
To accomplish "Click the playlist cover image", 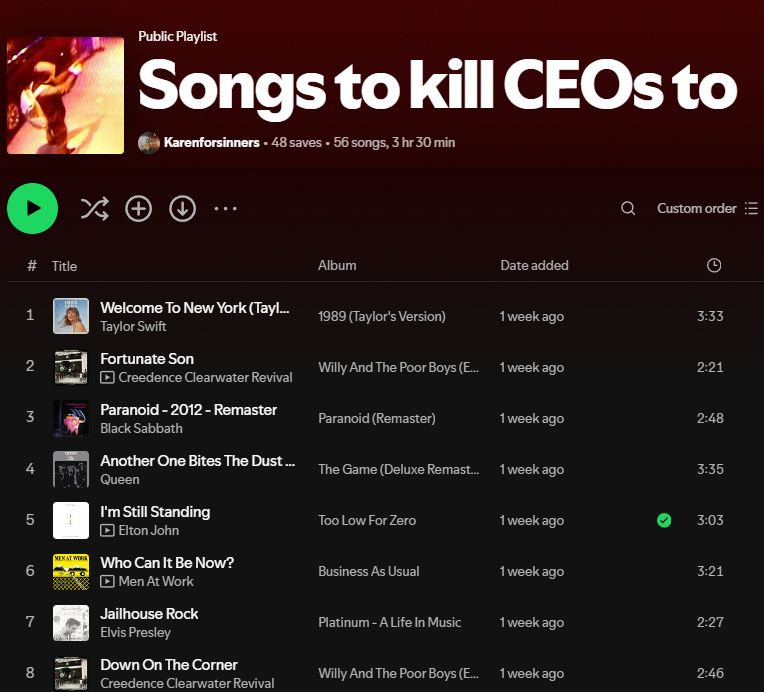I will (x=65, y=95).
